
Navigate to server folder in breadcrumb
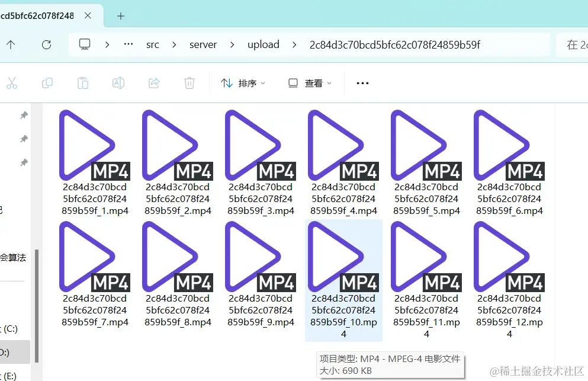[203, 44]
